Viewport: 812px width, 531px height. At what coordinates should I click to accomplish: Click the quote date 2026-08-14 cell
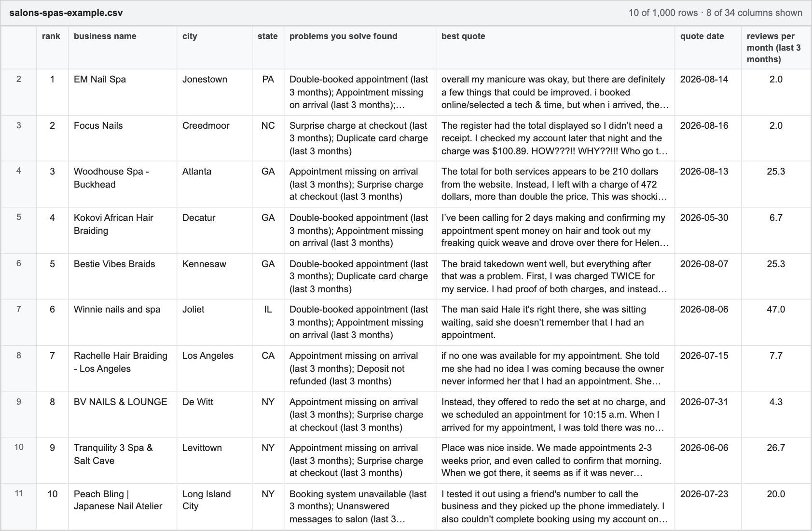(708, 92)
